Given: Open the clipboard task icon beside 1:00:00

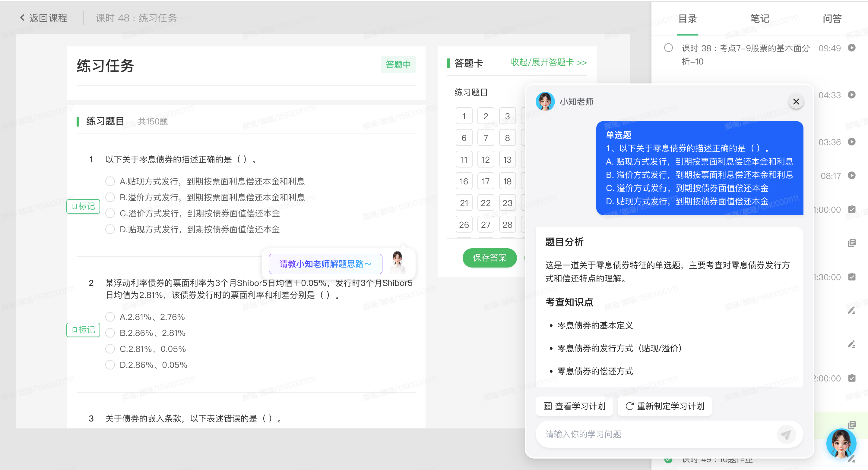Looking at the screenshot, I should point(851,209).
